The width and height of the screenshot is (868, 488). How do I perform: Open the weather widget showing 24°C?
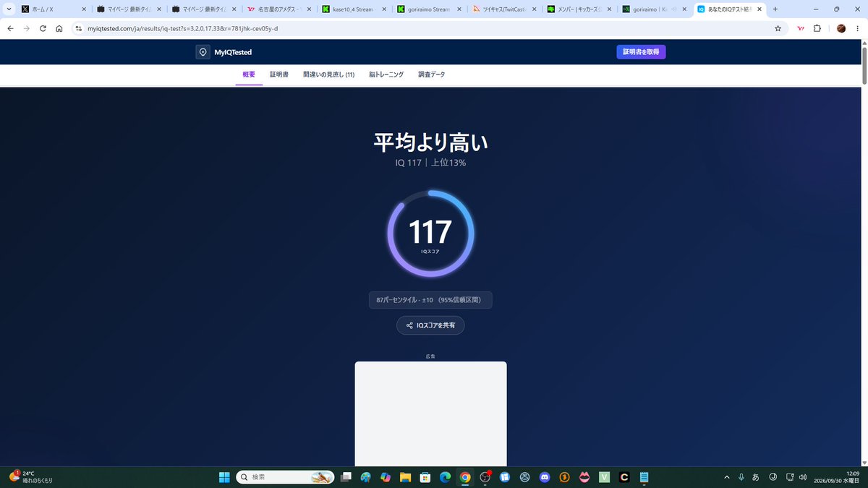click(30, 476)
